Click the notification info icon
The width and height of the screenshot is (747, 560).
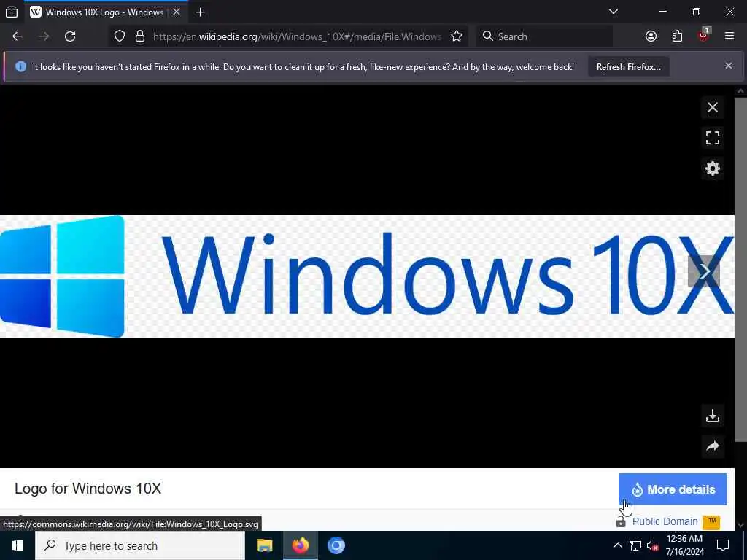click(x=20, y=66)
